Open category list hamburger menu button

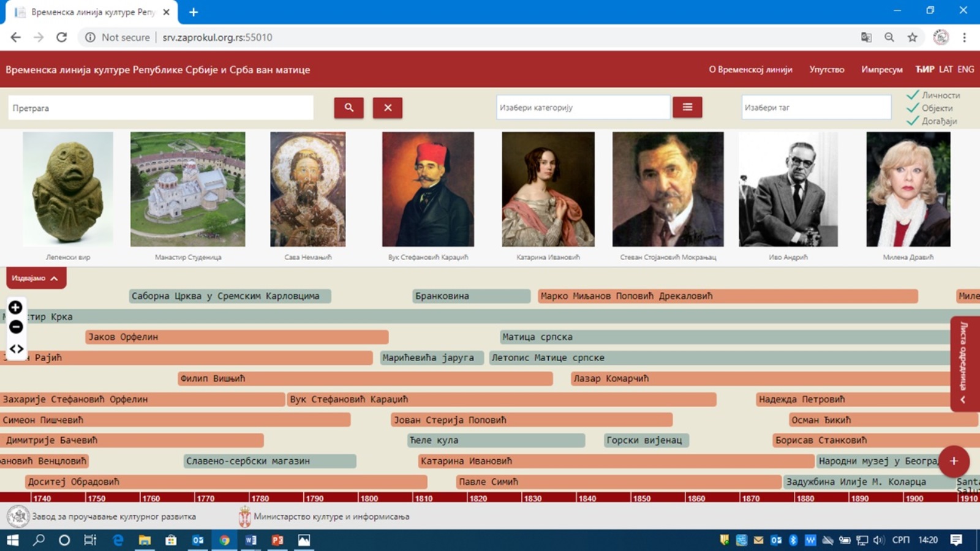[x=687, y=107]
